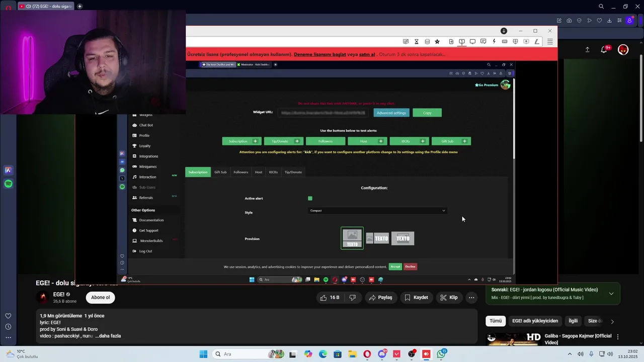
Task: Open the Windows Start menu
Action: (x=203, y=354)
